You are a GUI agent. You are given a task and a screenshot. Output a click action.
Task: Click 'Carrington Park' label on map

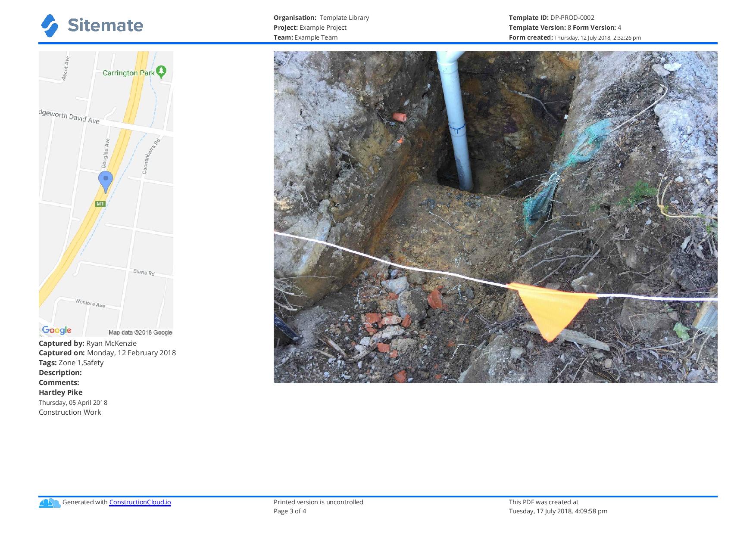pyautogui.click(x=128, y=73)
